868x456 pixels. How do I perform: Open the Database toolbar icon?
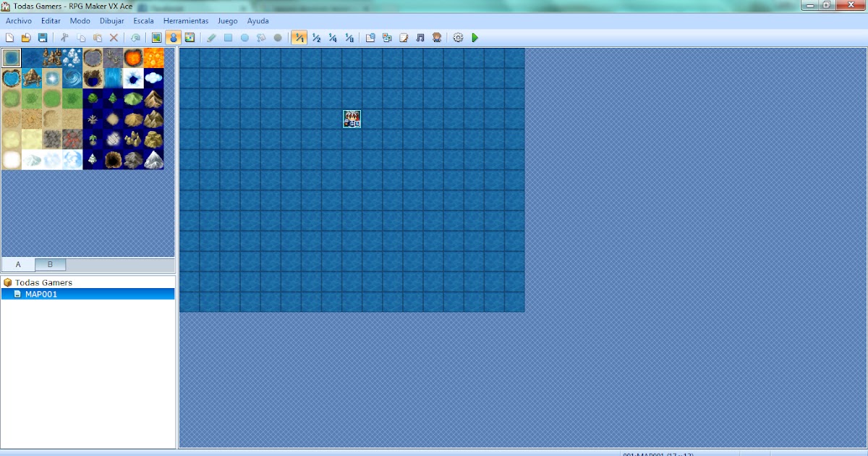(x=370, y=38)
